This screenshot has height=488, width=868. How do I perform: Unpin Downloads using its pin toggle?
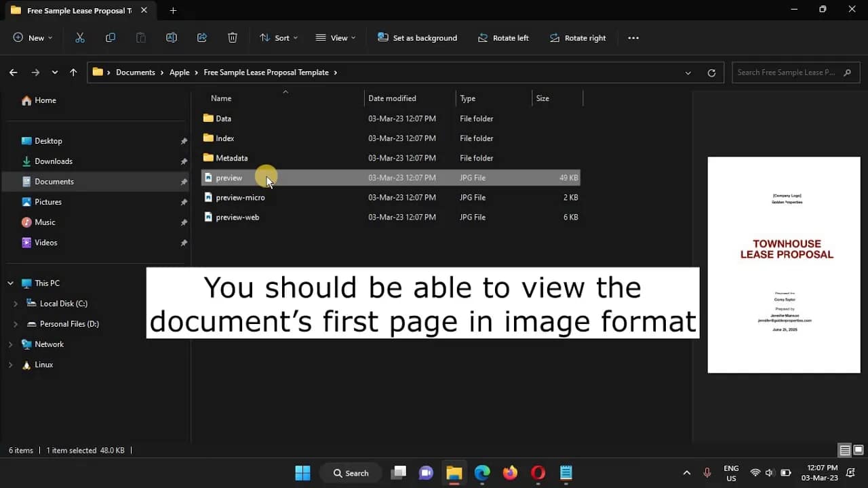click(184, 161)
